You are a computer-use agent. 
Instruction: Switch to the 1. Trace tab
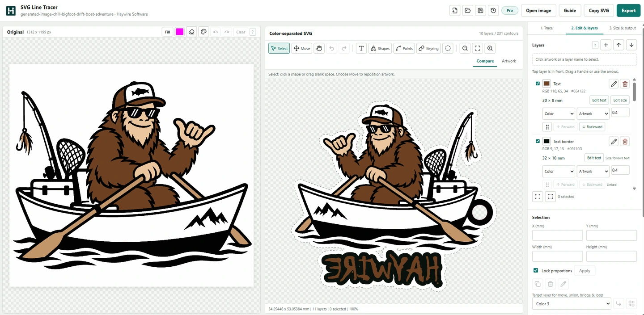pyautogui.click(x=547, y=28)
